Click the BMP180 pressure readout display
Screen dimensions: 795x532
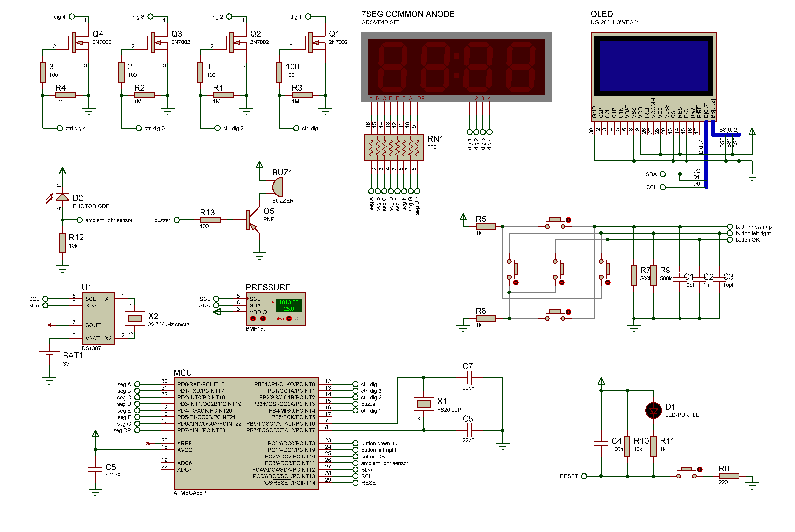pos(289,305)
